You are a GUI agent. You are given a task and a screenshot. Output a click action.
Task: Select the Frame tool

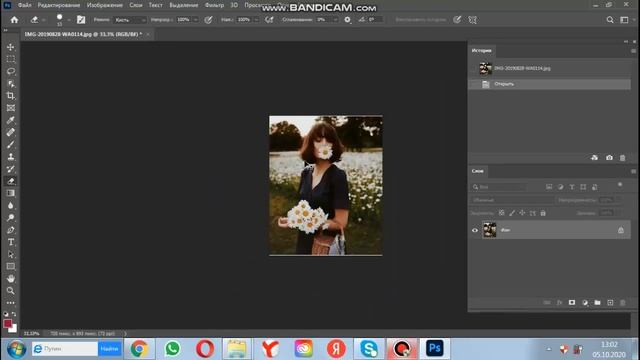11,108
